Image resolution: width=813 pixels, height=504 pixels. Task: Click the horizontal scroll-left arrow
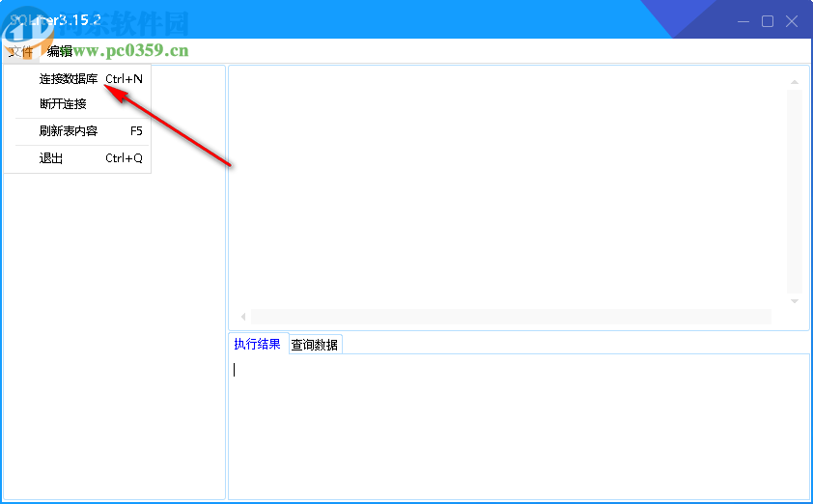(x=242, y=317)
